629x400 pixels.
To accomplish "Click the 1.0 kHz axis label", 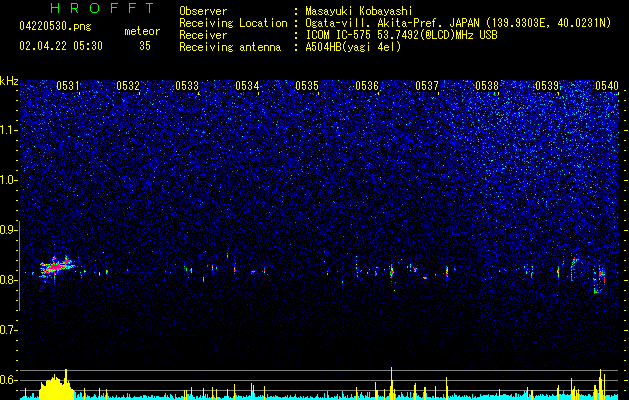I will click(x=8, y=180).
